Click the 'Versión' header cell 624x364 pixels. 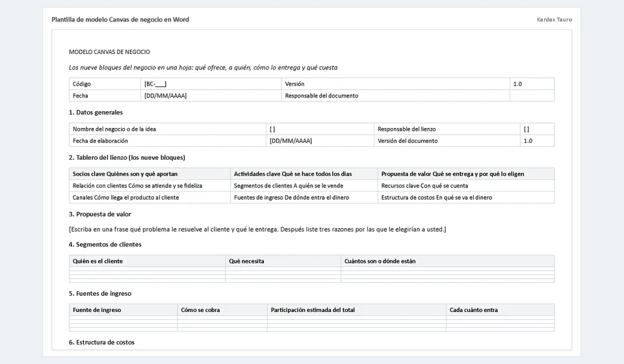[x=396, y=84]
